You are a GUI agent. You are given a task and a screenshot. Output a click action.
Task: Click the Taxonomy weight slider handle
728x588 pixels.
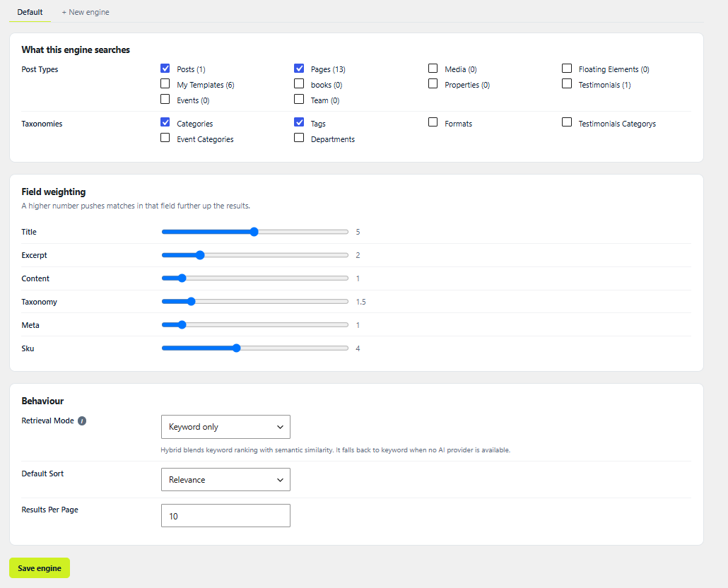pos(192,302)
